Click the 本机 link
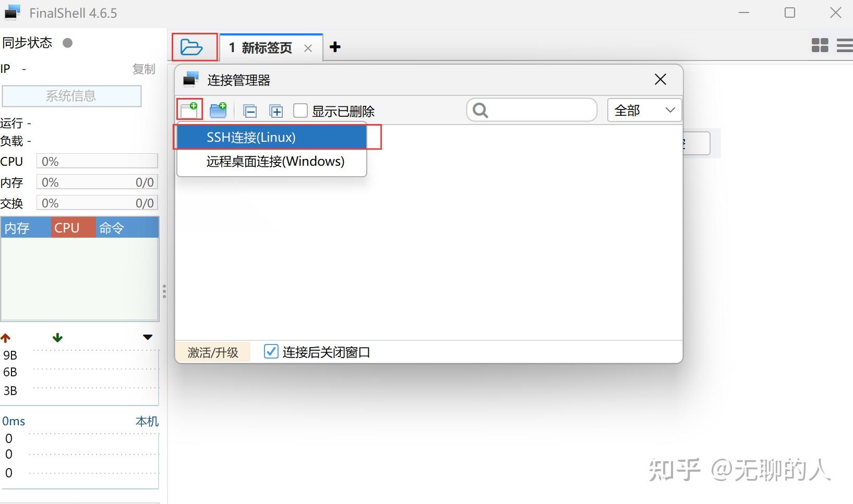853x504 pixels. click(x=147, y=421)
